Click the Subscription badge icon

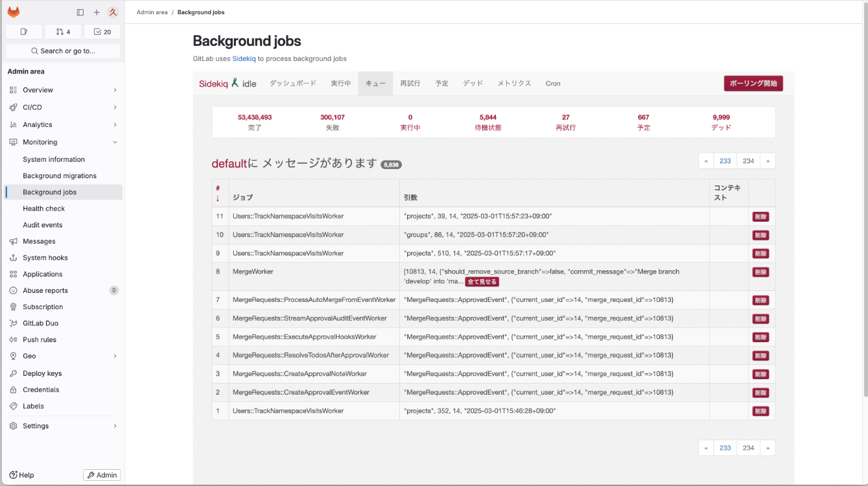(x=14, y=307)
